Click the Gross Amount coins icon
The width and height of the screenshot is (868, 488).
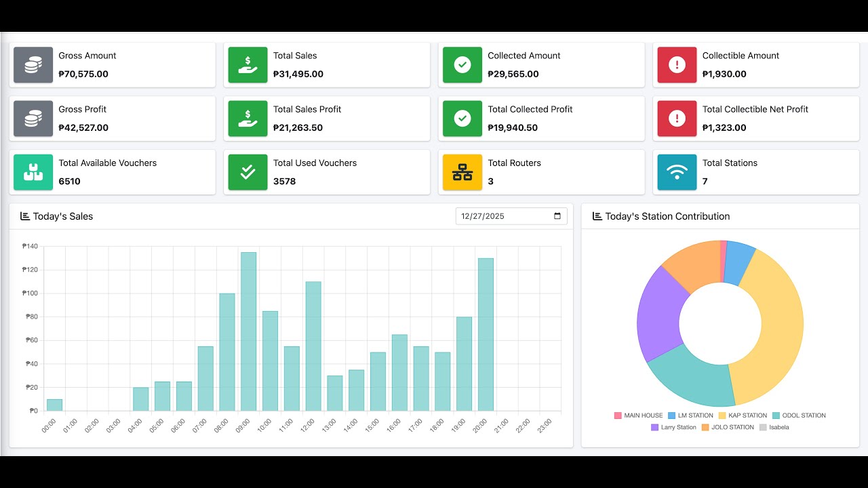(33, 65)
